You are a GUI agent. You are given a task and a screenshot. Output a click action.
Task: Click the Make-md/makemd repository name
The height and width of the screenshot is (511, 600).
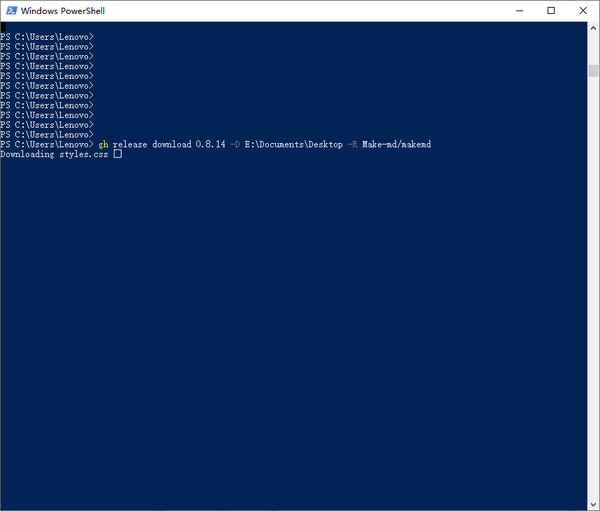pyautogui.click(x=396, y=144)
